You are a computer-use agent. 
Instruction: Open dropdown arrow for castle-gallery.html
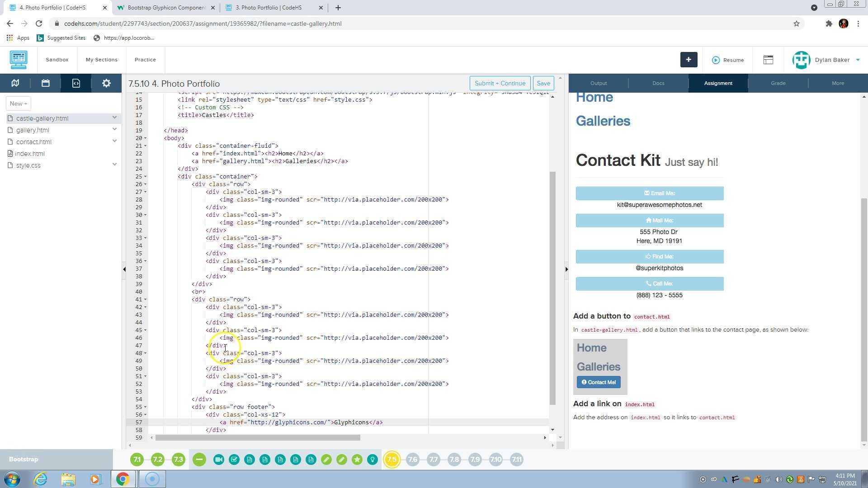click(114, 117)
